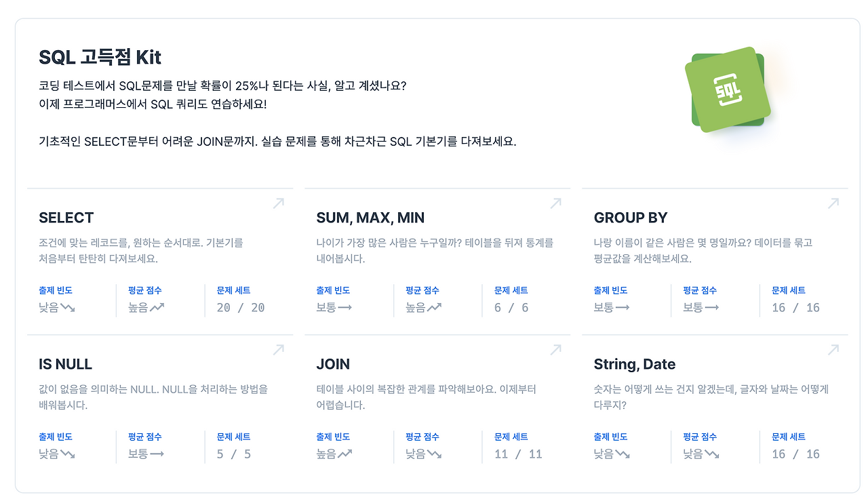
Task: Click the rising trend icon under JOIN 출제 빈도
Action: click(344, 454)
